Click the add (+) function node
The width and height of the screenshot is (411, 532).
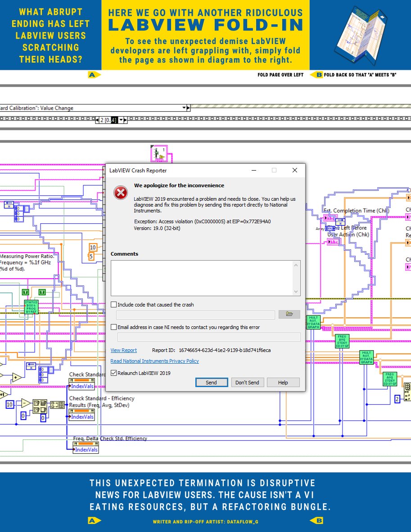[17, 377]
